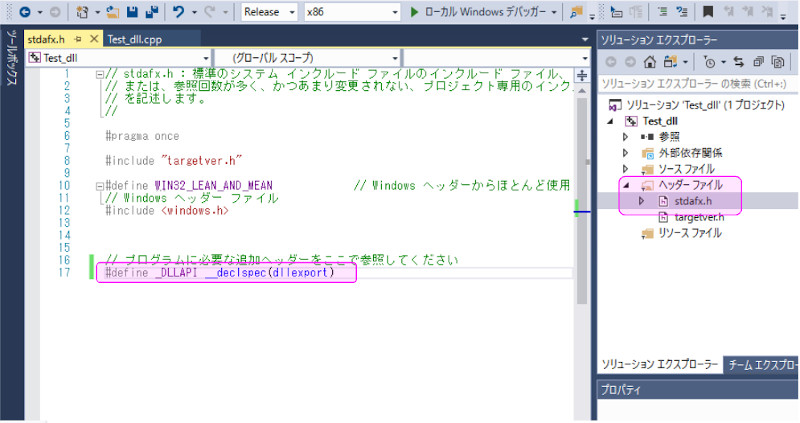Start the Local Windows Debugger with the play button
Image resolution: width=800 pixels, height=423 pixels.
click(x=414, y=11)
